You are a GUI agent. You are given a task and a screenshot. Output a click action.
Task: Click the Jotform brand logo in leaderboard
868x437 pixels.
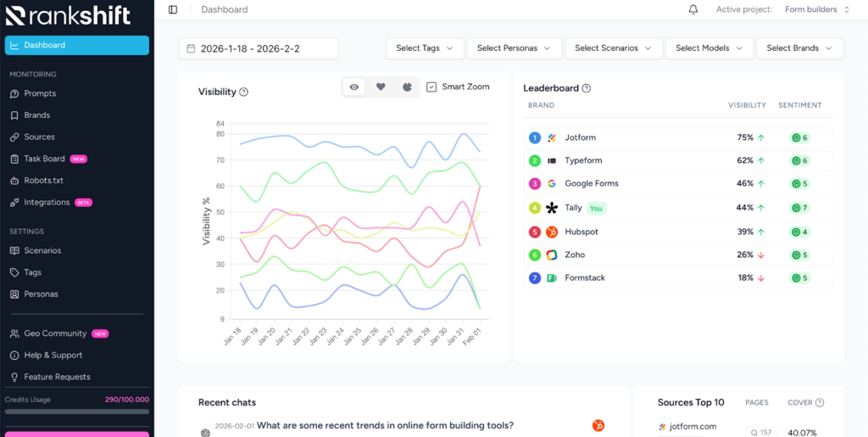[x=552, y=137]
